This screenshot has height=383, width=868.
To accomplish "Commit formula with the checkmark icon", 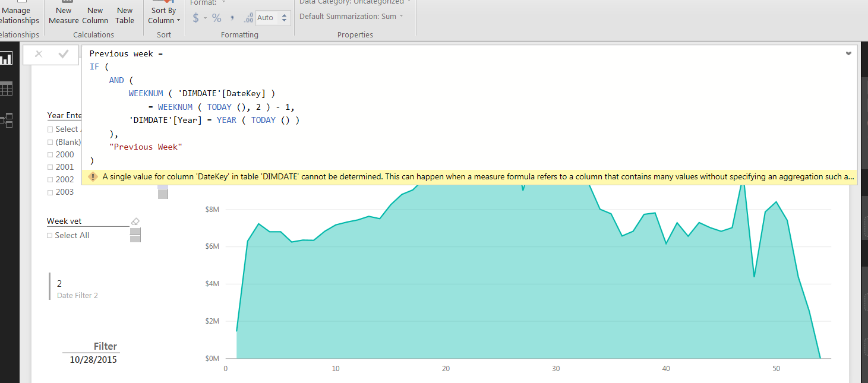I will click(64, 54).
